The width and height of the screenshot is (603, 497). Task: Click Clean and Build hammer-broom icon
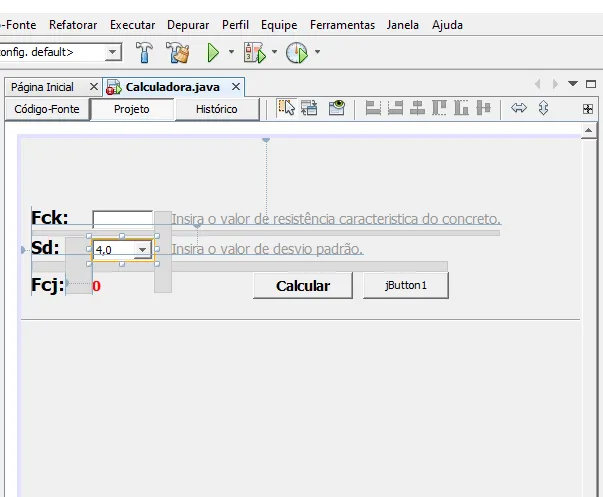click(x=178, y=52)
